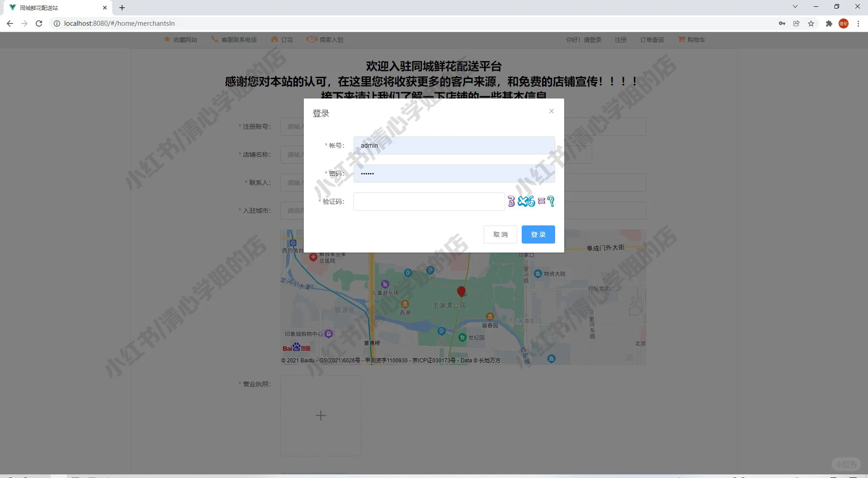Click the 商家入驻 handshake icon

tap(311, 40)
